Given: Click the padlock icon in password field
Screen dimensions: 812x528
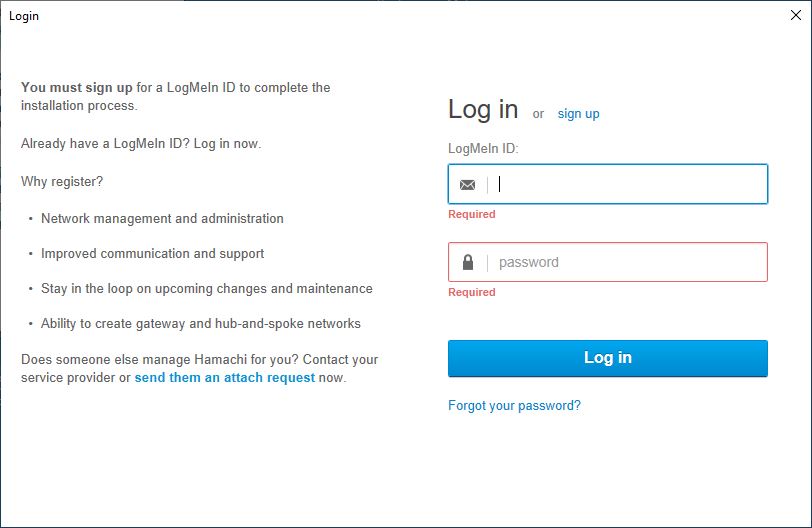Looking at the screenshot, I should (x=468, y=262).
